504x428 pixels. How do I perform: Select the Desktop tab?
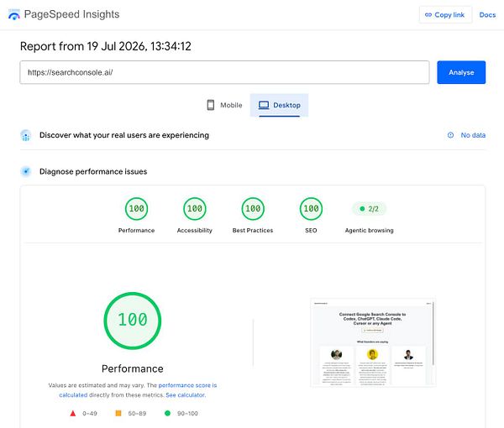[279, 105]
